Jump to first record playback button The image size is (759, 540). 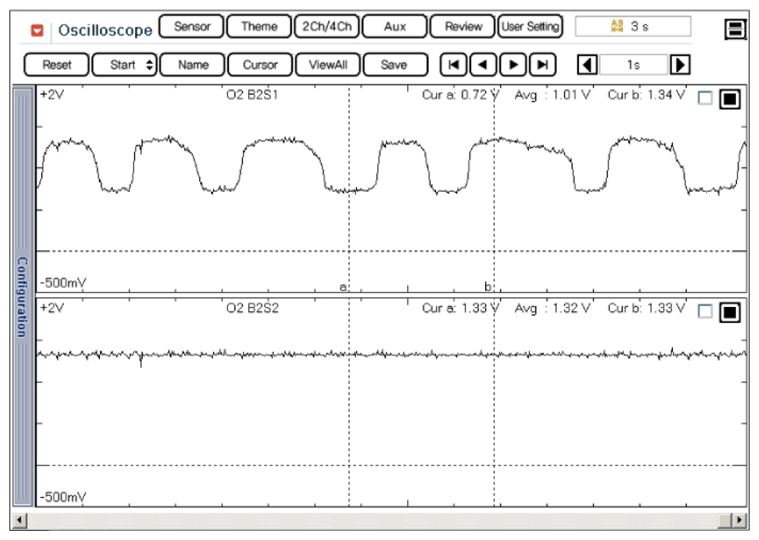454,65
